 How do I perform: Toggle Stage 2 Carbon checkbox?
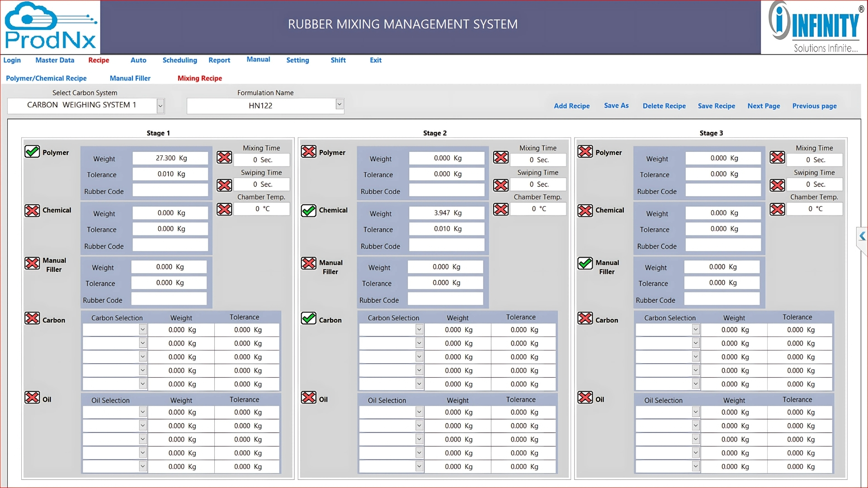click(x=309, y=318)
